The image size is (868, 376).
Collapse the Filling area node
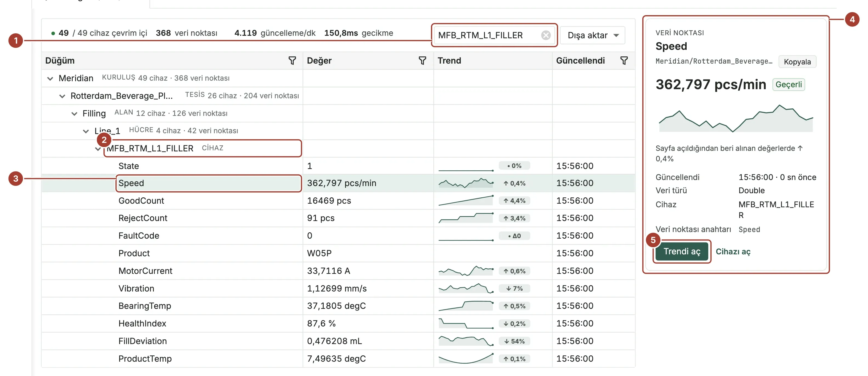tap(74, 113)
